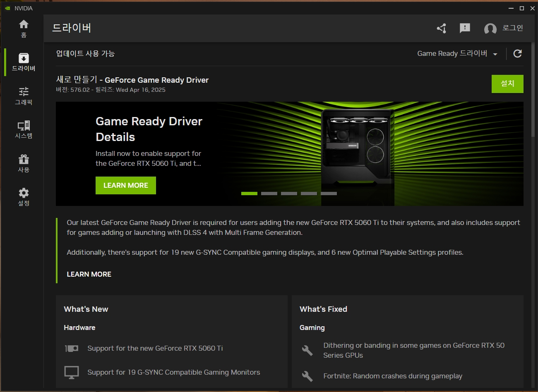Click the LEARN MORE link under description
The height and width of the screenshot is (392, 538).
coord(89,274)
